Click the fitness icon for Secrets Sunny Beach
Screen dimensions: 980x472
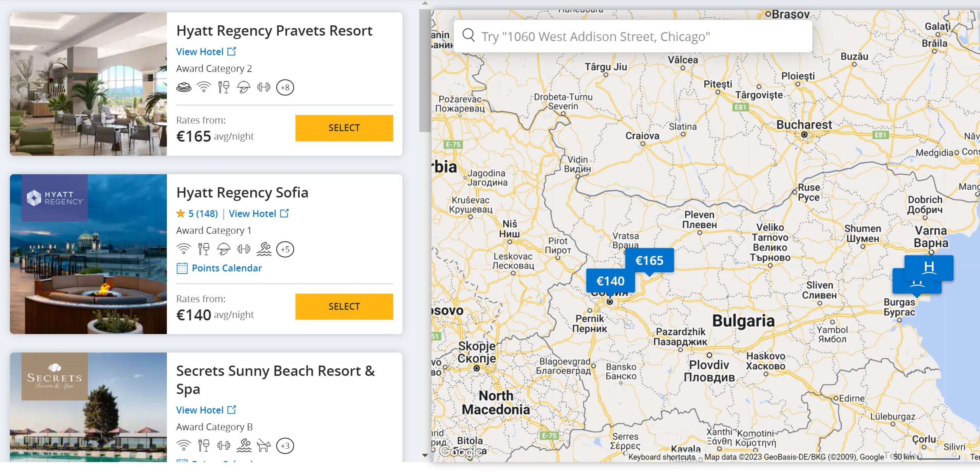(x=224, y=446)
